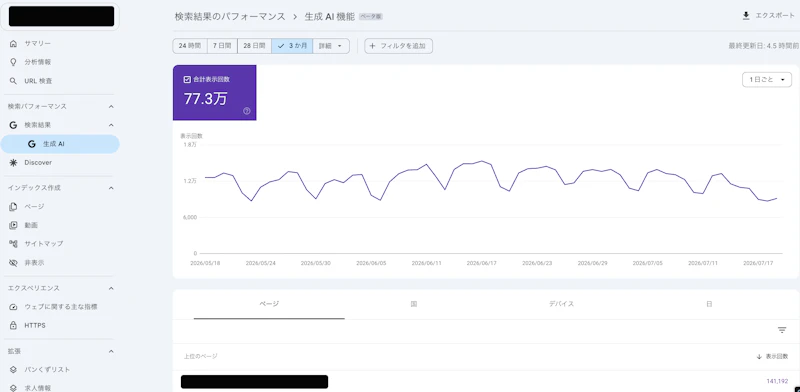The image size is (800, 392).
Task: Click the 動画 video icon
Action: [x=13, y=225]
